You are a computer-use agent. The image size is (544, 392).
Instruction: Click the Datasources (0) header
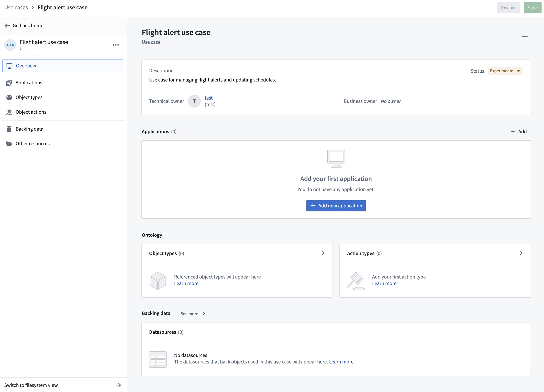166,332
